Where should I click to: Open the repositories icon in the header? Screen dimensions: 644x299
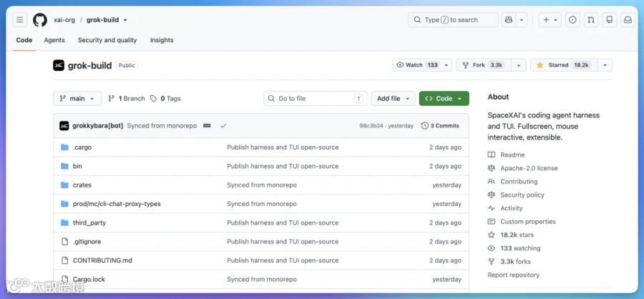point(610,20)
